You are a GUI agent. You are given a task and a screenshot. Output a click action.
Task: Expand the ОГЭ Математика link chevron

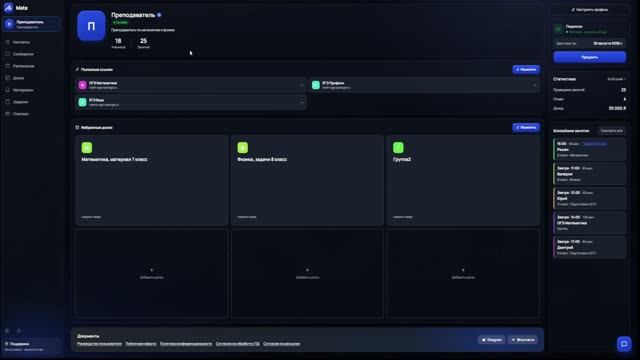coord(302,85)
